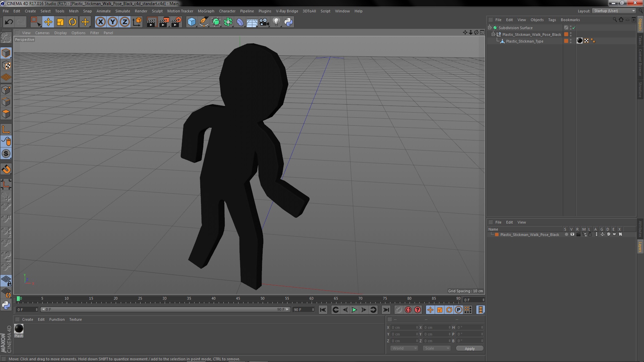644x362 pixels.
Task: Switch to Content Browser side tab
Action: coord(640,62)
